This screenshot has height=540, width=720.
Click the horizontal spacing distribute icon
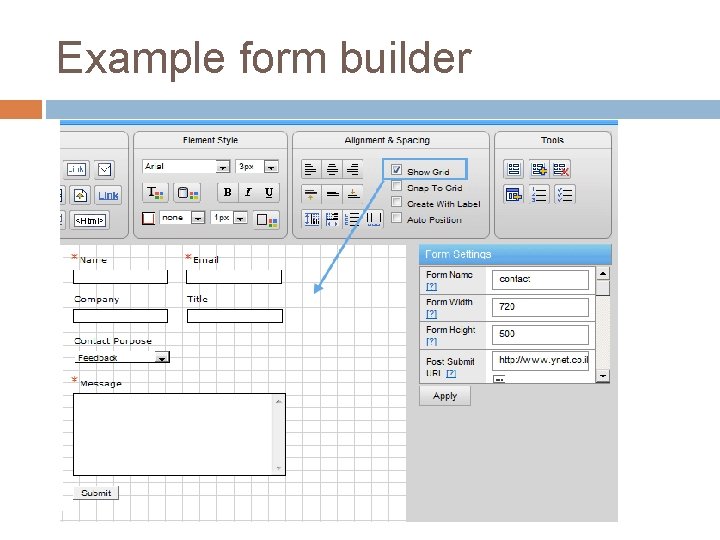click(373, 219)
